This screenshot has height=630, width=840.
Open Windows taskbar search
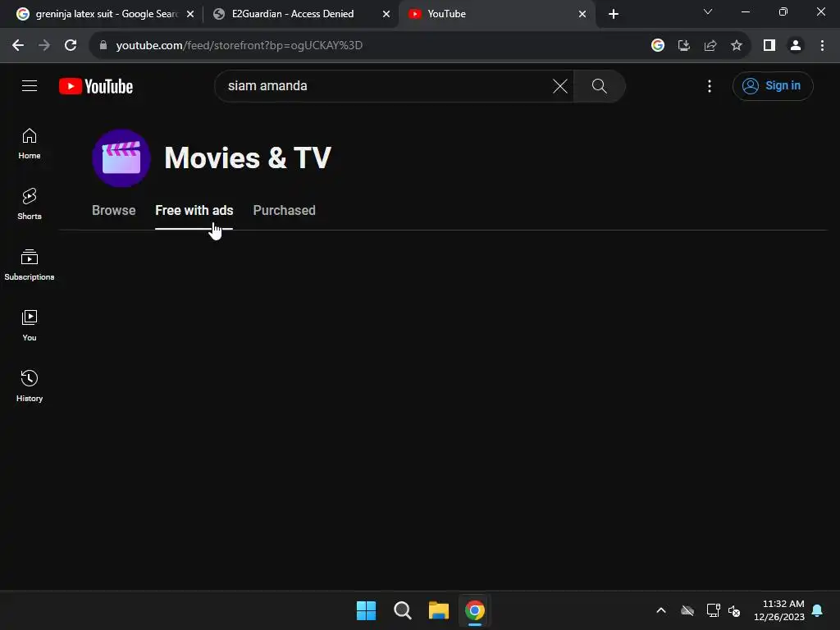pyautogui.click(x=402, y=610)
